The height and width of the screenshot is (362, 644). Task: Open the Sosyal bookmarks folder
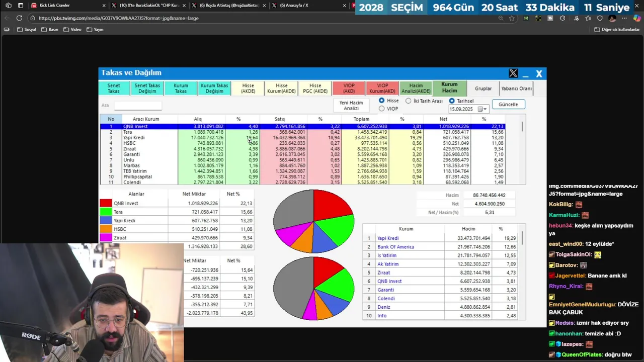pos(27,30)
